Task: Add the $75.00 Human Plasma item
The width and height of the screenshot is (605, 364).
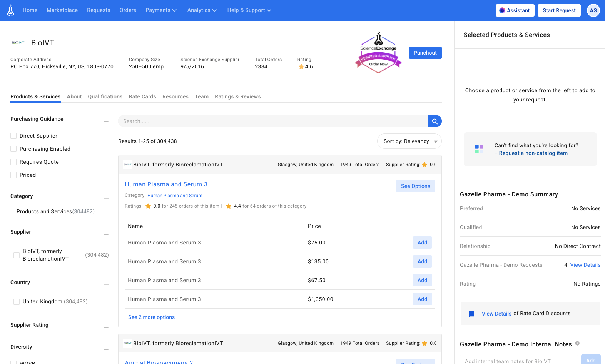Action: tap(422, 243)
